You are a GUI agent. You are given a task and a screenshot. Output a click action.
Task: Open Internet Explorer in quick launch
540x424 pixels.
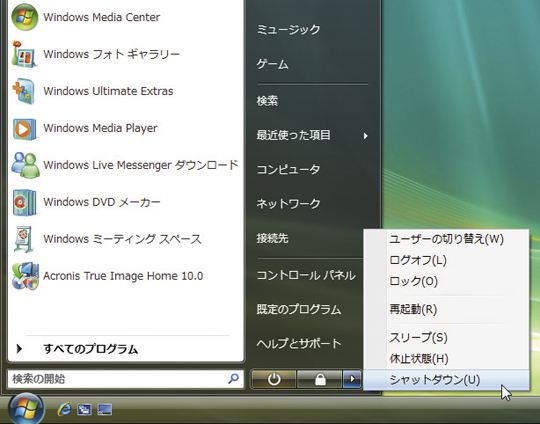pyautogui.click(x=64, y=409)
